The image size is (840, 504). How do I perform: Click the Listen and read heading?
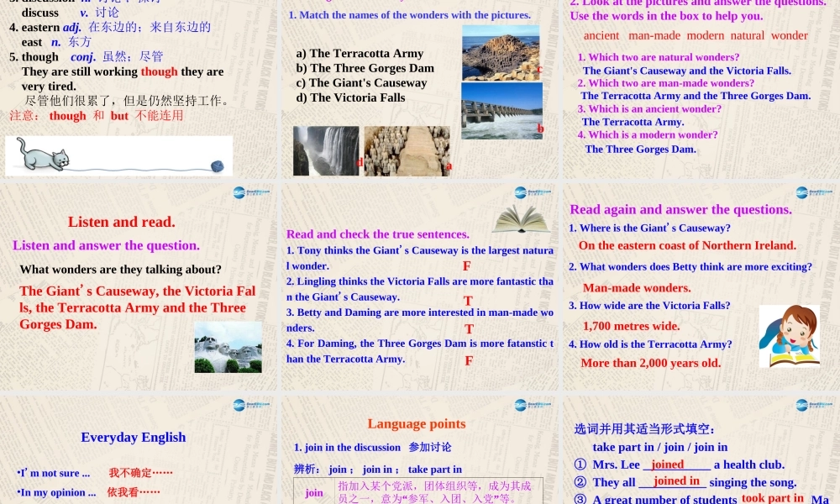point(121,222)
